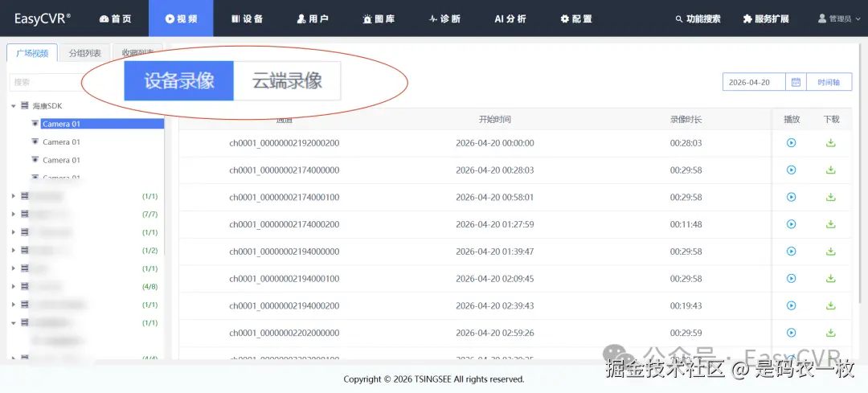Open the 设备 navigation item
Screen dimensions: 868x393
click(247, 18)
